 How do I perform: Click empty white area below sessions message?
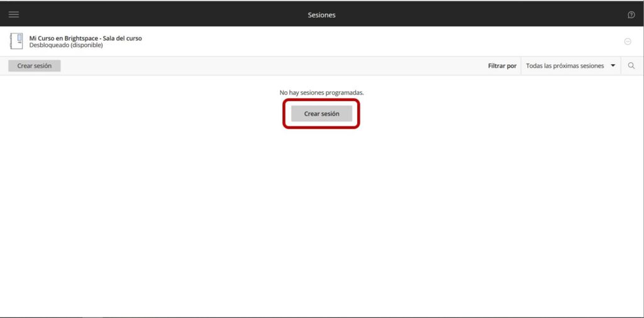[x=321, y=220]
